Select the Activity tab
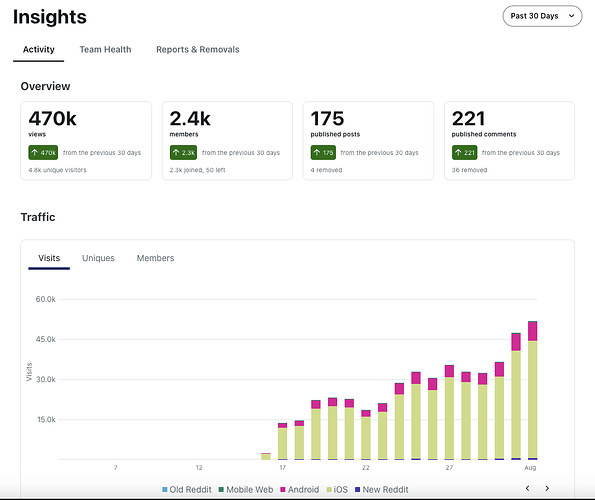The height and width of the screenshot is (500, 595). (x=39, y=49)
